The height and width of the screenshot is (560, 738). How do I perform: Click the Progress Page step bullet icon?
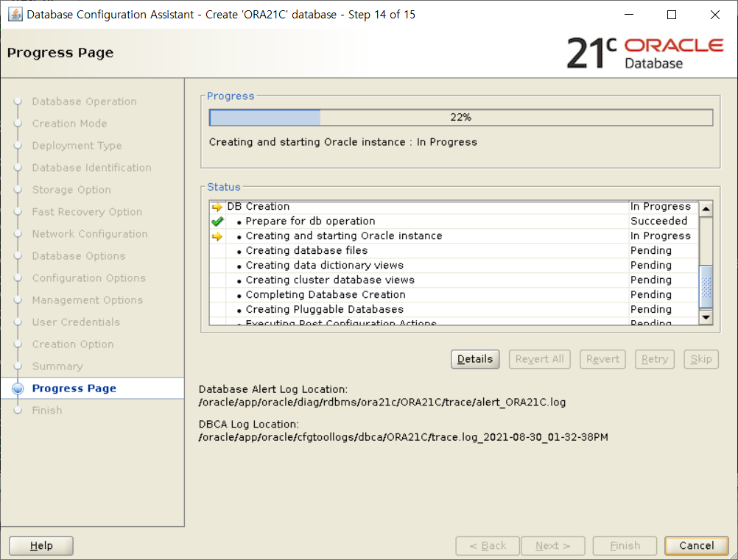pos(18,389)
